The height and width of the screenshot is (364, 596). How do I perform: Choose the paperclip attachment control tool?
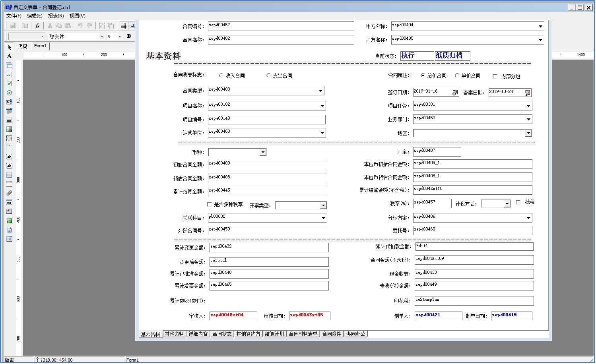tap(9, 193)
